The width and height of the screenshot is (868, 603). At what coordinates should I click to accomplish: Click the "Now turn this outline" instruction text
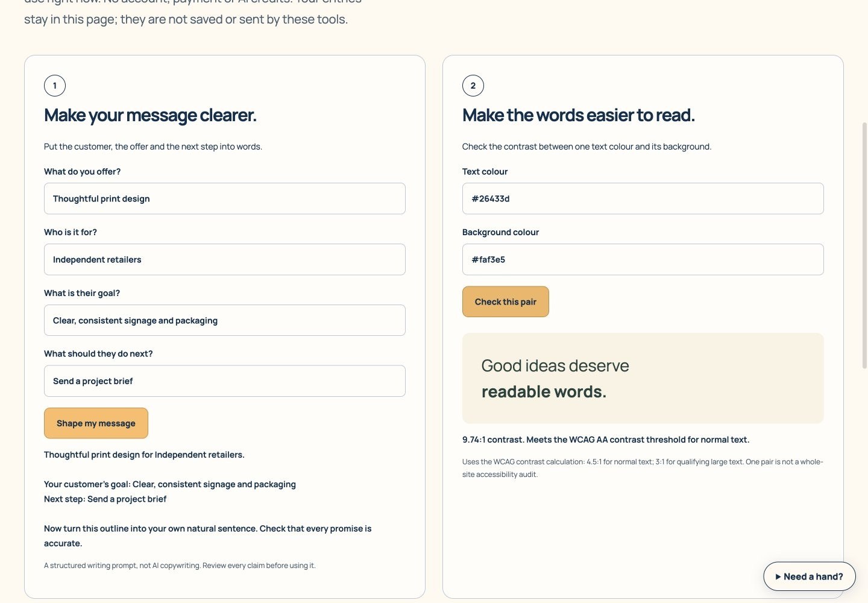coord(208,536)
